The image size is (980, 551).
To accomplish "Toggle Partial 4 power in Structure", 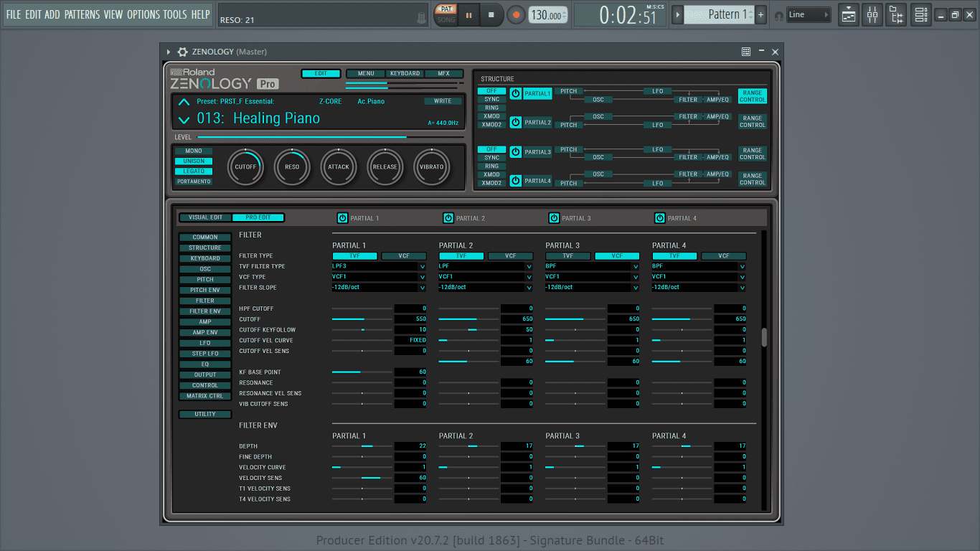I will [x=516, y=181].
